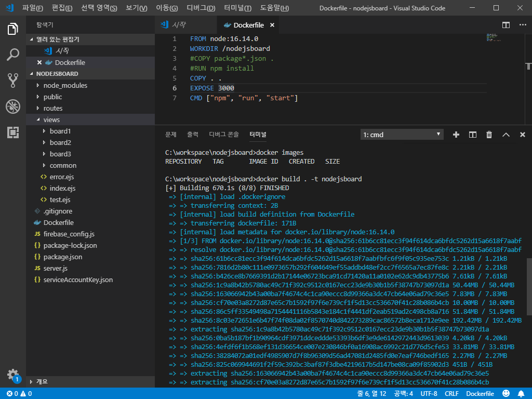Image resolution: width=532 pixels, height=399 pixels.
Task: Open the Extensions view icon
Action: [x=12, y=132]
